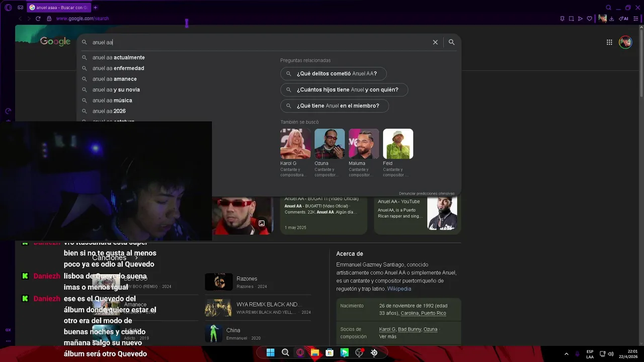The image size is (644, 362).
Task: Open the Razones album cover thumbnail
Action: pyautogui.click(x=218, y=282)
